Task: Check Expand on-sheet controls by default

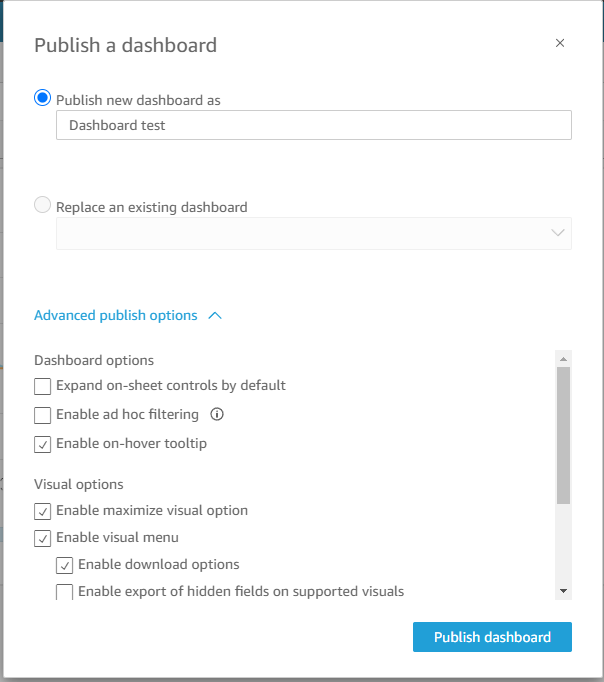Action: pyautogui.click(x=42, y=386)
